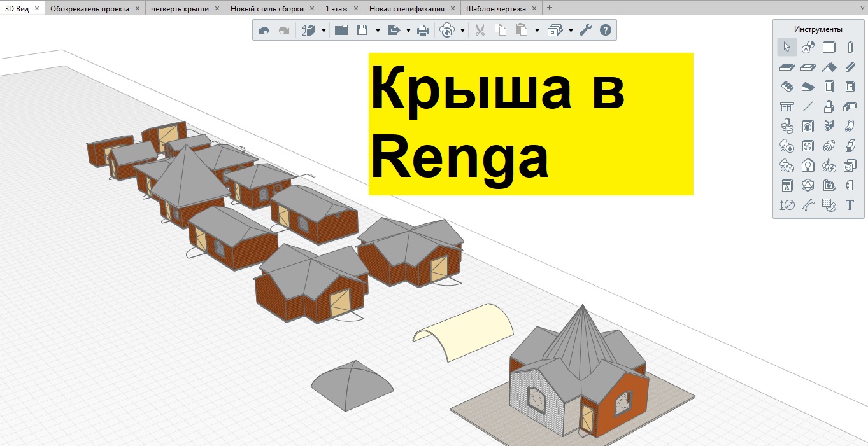Select the diagonal line tool icon
The image size is (868, 446).
pos(808,106)
